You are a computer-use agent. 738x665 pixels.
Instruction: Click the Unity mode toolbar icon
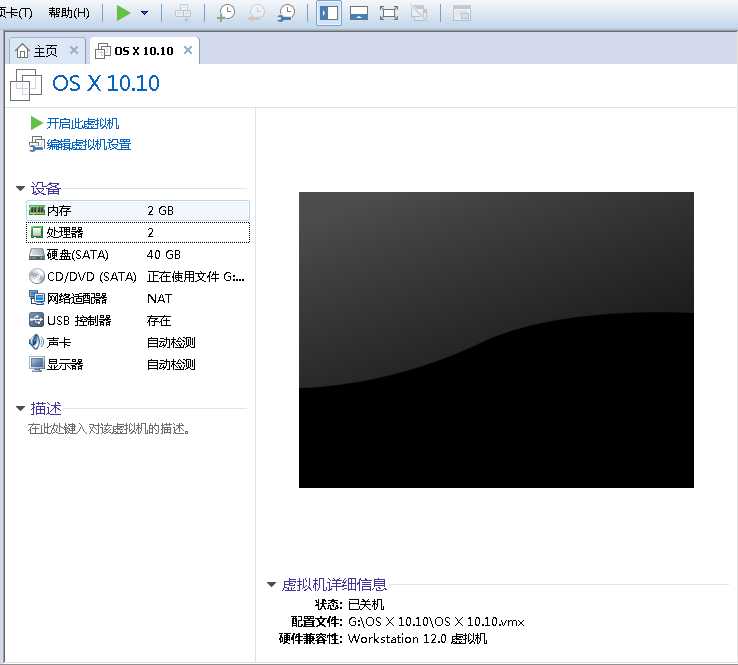[419, 13]
